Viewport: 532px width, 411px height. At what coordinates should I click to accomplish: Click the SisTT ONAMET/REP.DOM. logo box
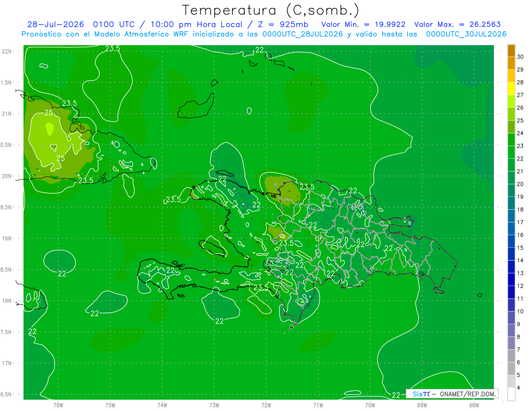[452, 394]
